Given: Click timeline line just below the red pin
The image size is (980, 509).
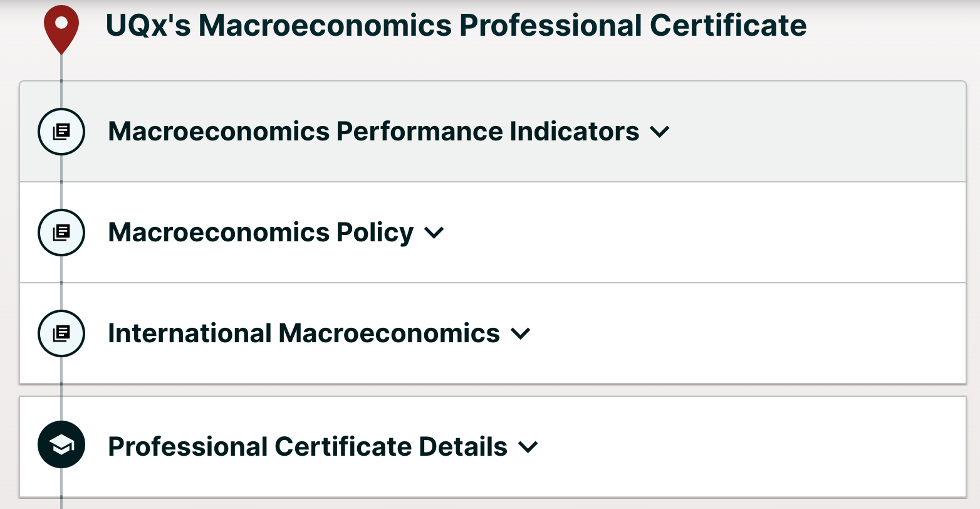Looking at the screenshot, I should 61,68.
